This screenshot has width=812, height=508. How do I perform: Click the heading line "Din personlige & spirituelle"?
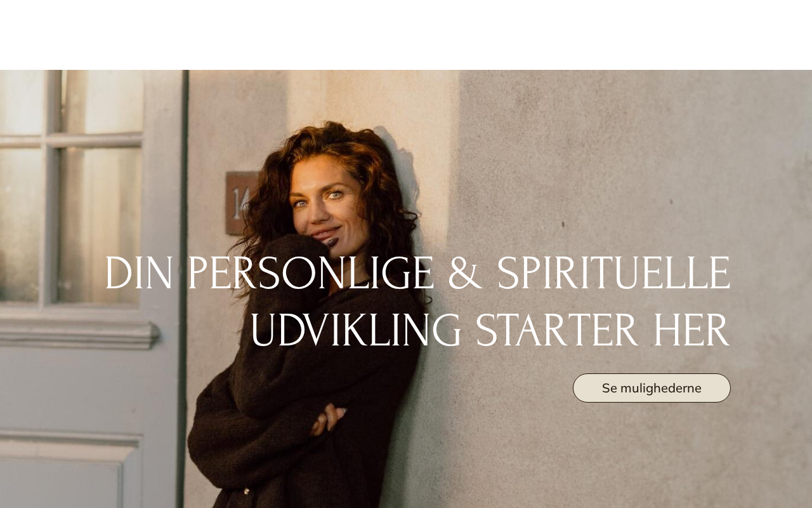point(417,274)
